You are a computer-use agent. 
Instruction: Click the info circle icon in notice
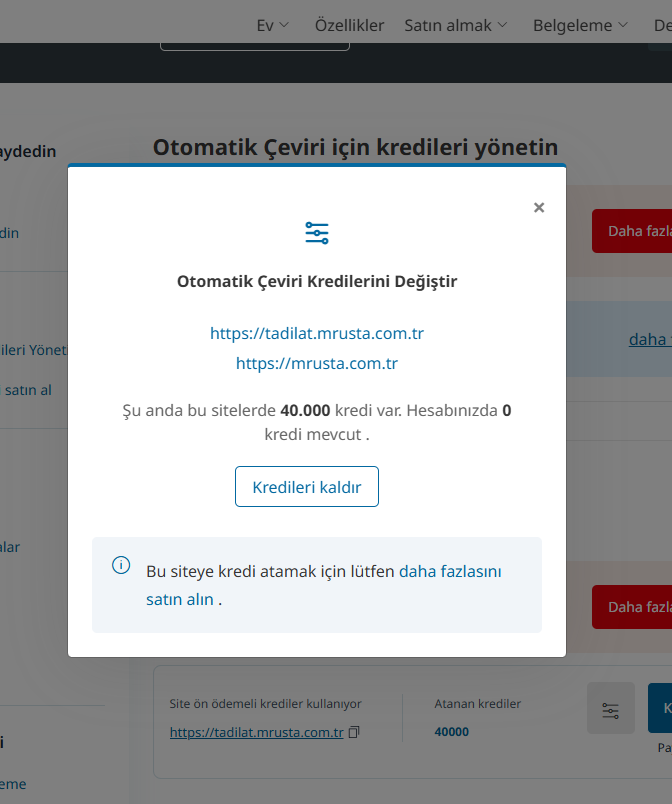(121, 565)
